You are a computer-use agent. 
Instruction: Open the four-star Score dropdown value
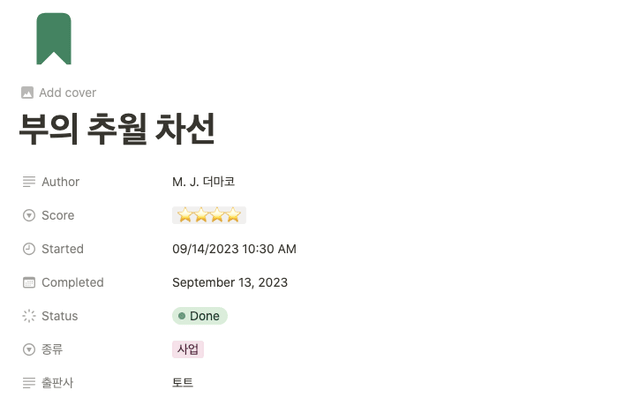[209, 215]
